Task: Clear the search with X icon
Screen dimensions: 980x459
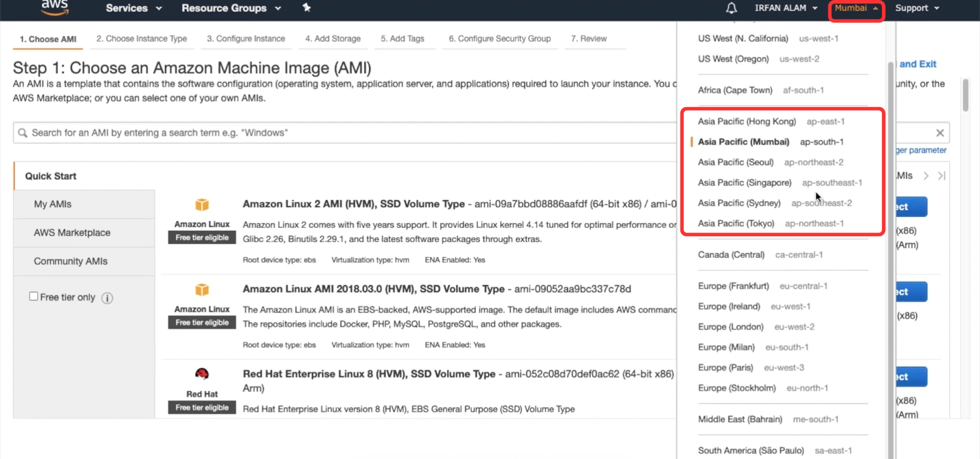Action: (x=940, y=133)
